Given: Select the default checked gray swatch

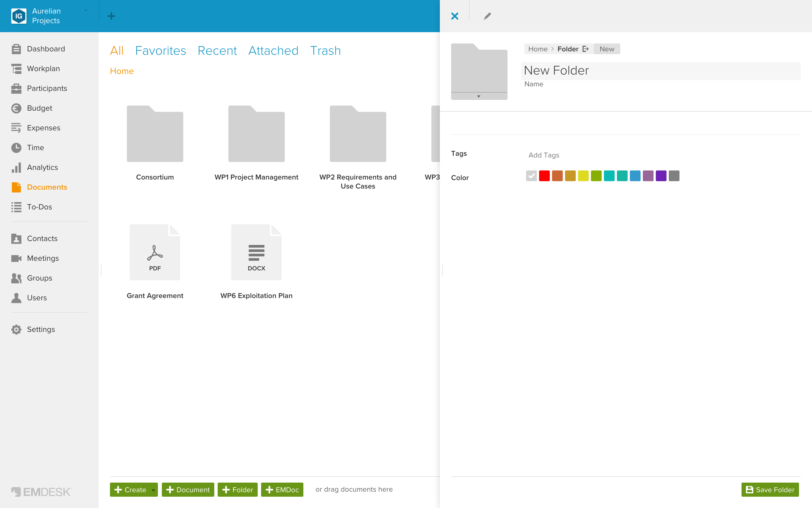Looking at the screenshot, I should [531, 176].
